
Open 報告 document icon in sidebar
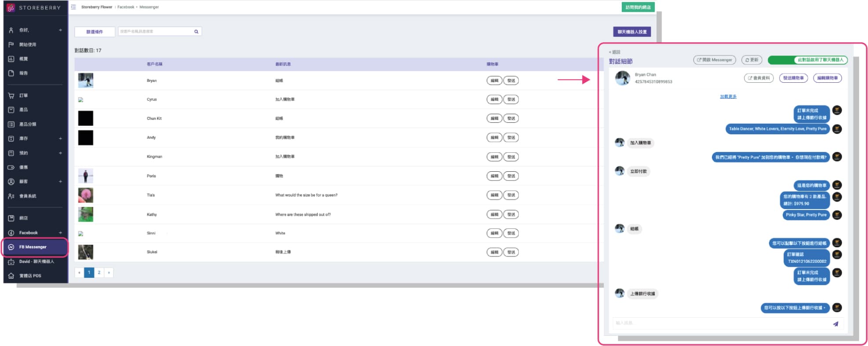(11, 73)
